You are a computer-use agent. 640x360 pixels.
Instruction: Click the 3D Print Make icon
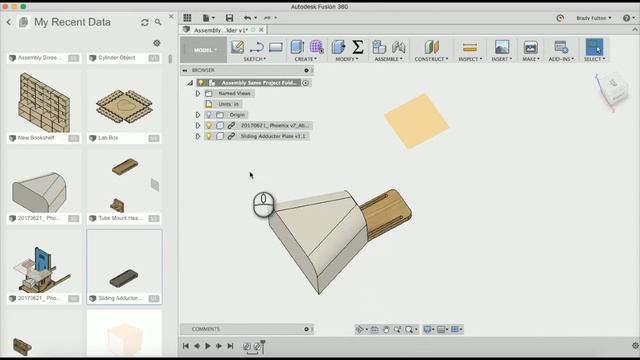tap(531, 47)
